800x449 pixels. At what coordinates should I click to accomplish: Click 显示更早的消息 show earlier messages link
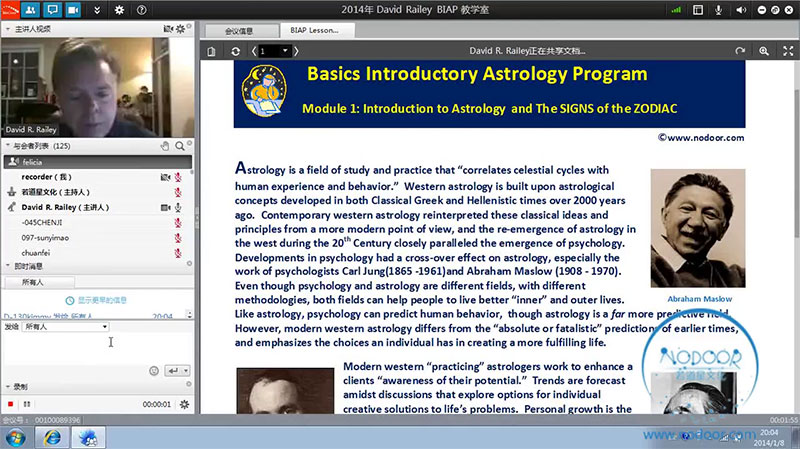point(96,300)
